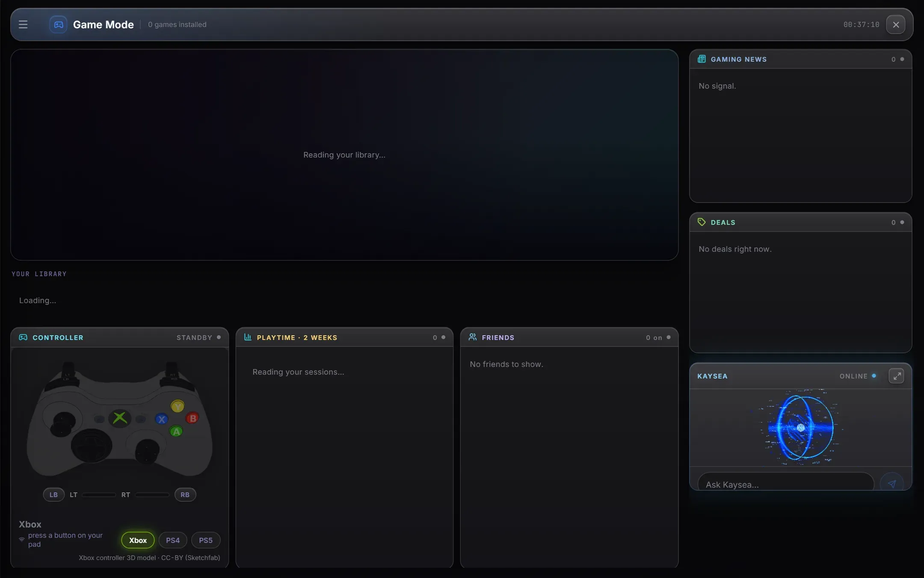The image size is (924, 578).
Task: Click the red B button on controller
Action: [x=192, y=418]
